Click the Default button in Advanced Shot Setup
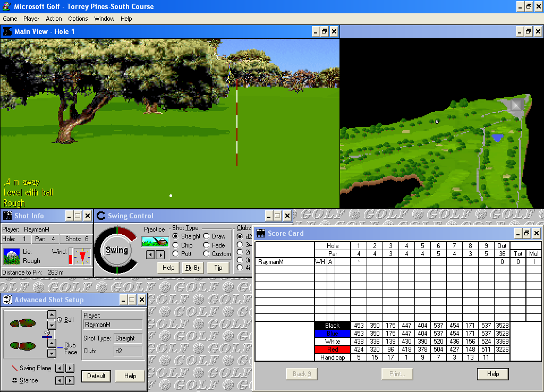 (x=96, y=376)
